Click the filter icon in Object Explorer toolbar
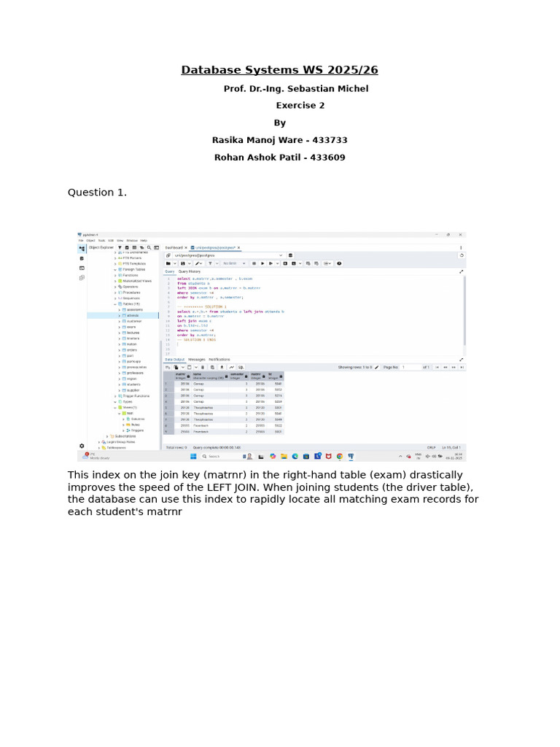Viewport: 560px width, 747px height. (120, 248)
